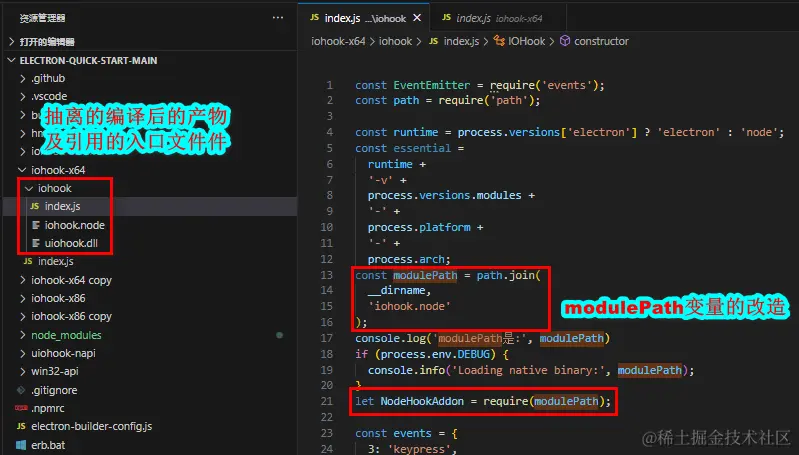
Task: Expand the iohook-x86 folder
Action: click(23, 298)
